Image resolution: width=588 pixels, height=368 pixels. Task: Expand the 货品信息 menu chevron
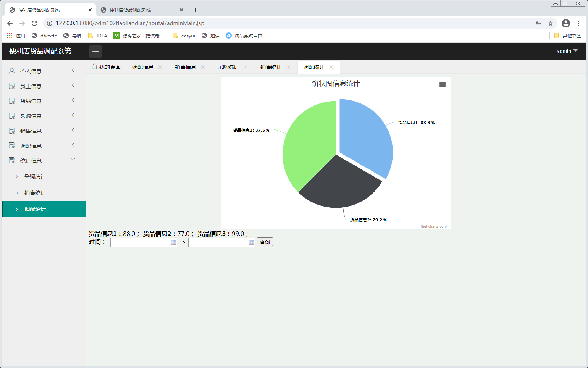coord(73,100)
